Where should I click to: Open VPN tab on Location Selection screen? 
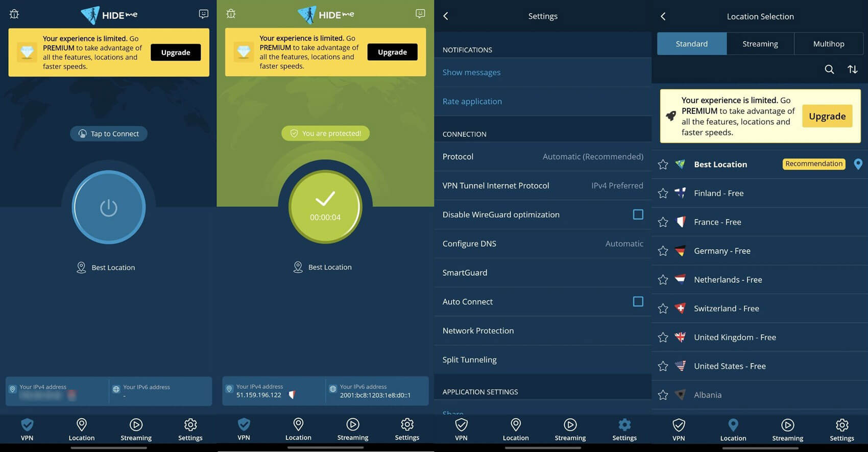point(679,430)
